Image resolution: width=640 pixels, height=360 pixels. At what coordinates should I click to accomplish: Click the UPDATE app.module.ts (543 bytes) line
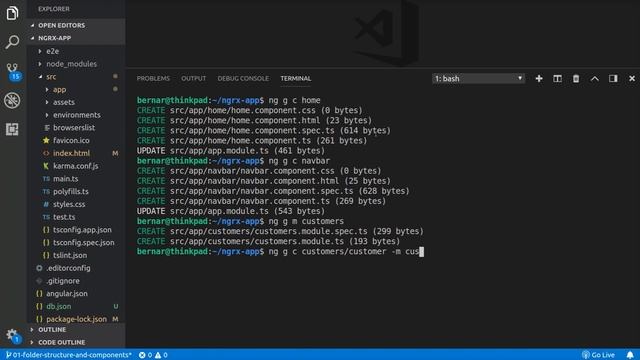[231, 211]
